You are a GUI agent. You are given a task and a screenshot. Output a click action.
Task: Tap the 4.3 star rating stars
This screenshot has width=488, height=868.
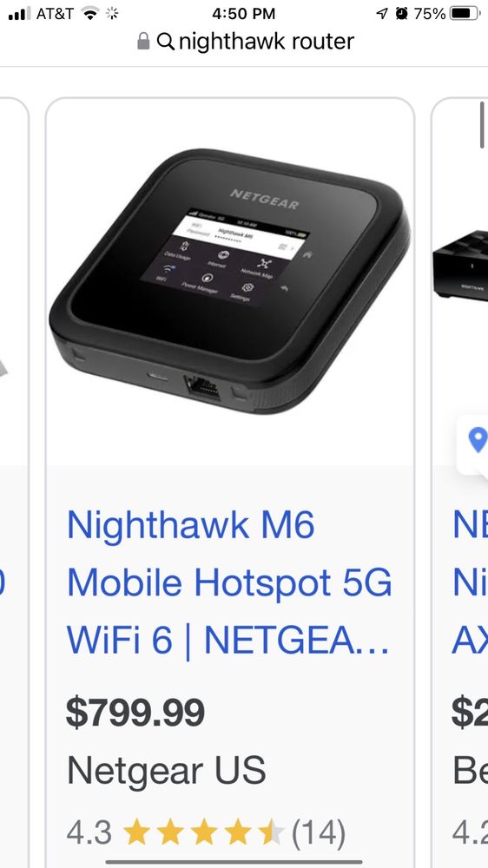204,832
